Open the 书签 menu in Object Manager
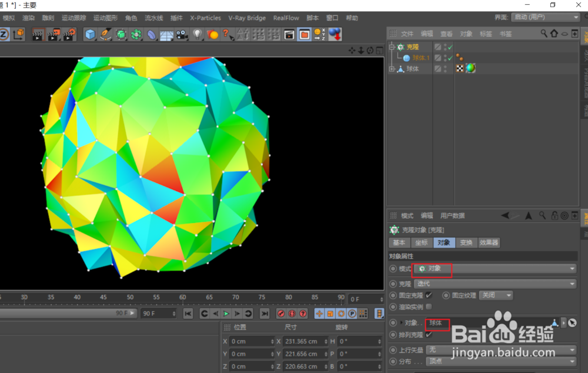The width and height of the screenshot is (588, 373). pos(505,34)
